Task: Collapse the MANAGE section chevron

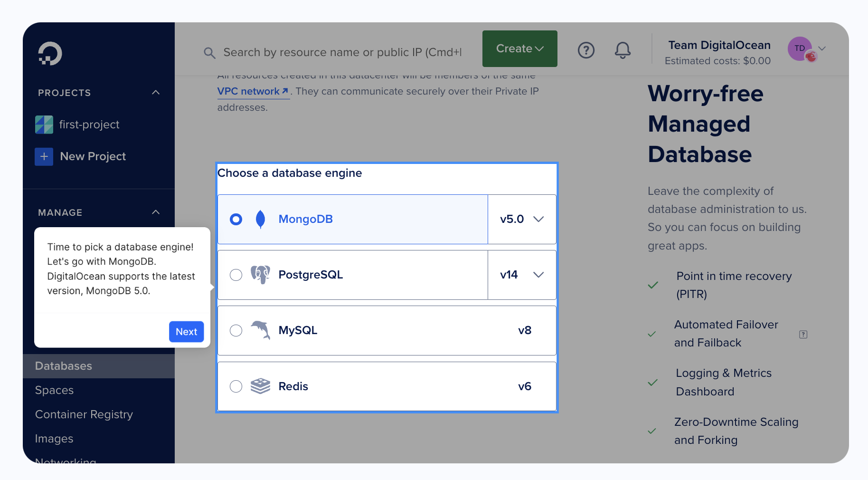Action: click(x=156, y=212)
